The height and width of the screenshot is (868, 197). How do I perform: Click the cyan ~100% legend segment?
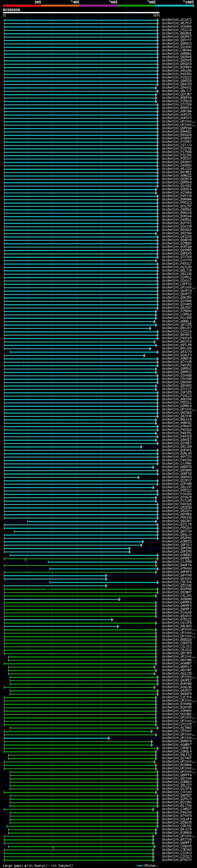coord(175,6)
